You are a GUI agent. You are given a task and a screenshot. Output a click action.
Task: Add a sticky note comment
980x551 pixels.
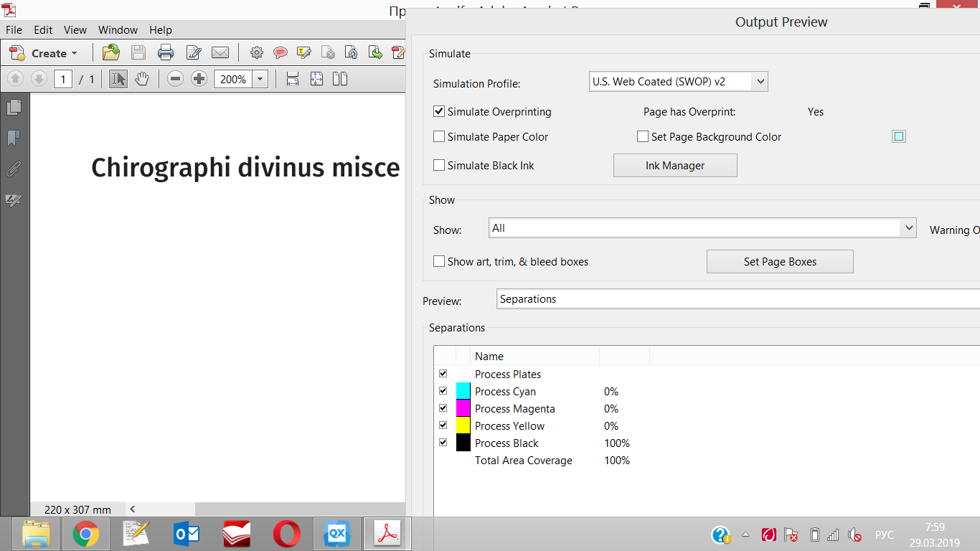(x=281, y=52)
